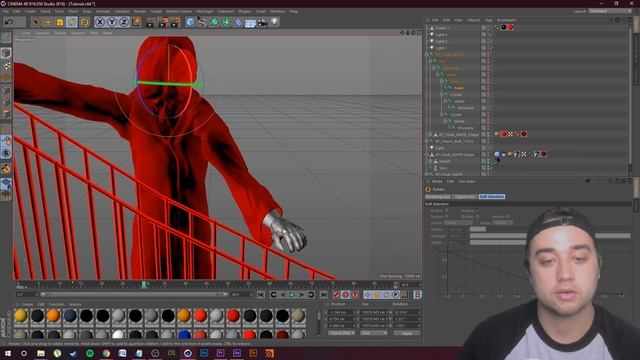The height and width of the screenshot is (360, 640).
Task: Collapse the parent of the head joint
Action: (442, 81)
